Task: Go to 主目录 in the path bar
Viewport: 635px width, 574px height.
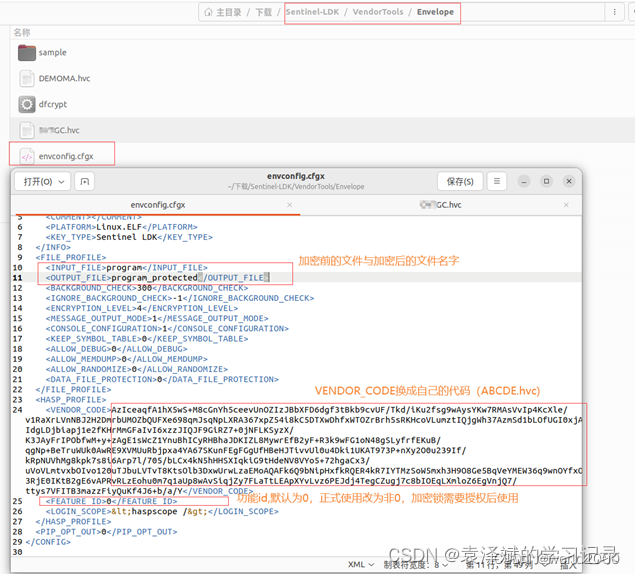Action: coord(229,12)
